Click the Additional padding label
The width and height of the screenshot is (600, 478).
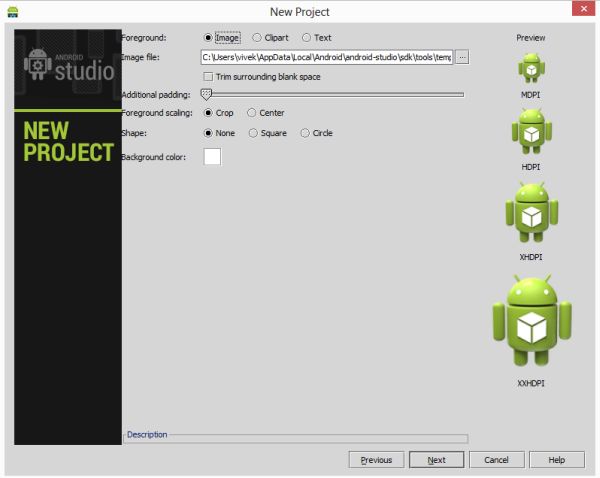click(x=156, y=95)
